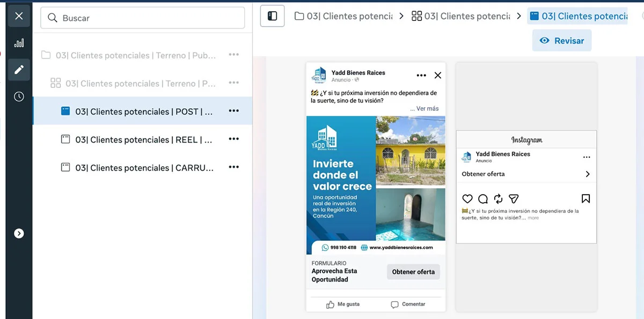Open options for the campaign folder row
Viewport: 644px width, 319px height.
point(233,55)
